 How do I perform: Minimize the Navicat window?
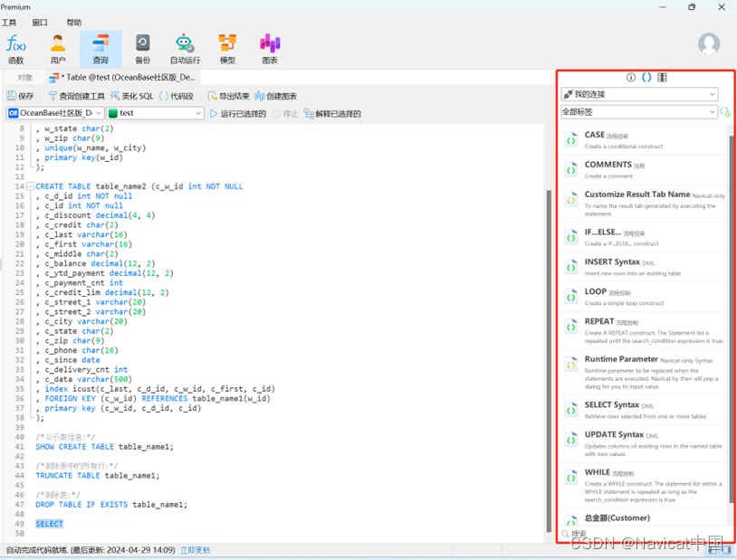[x=663, y=7]
